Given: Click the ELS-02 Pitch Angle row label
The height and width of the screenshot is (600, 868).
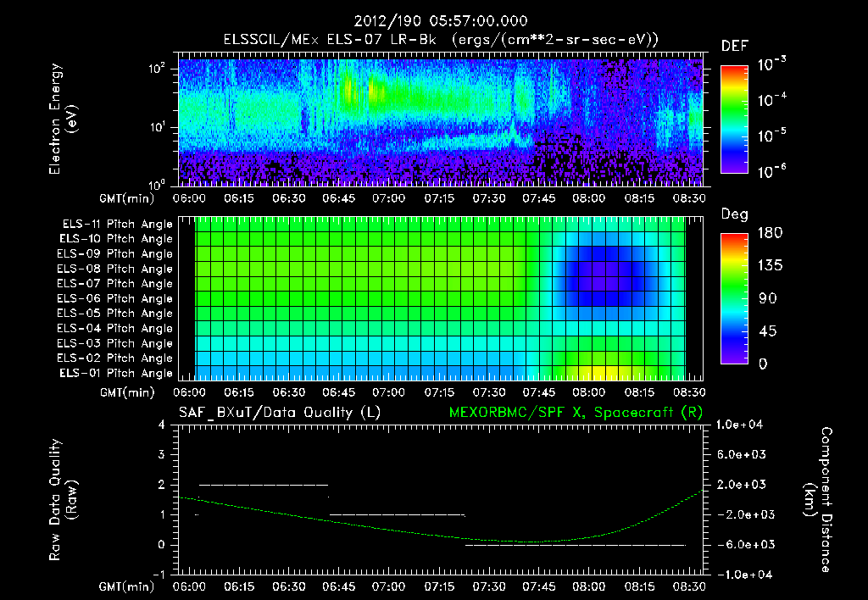Looking at the screenshot, I should pyautogui.click(x=115, y=358).
